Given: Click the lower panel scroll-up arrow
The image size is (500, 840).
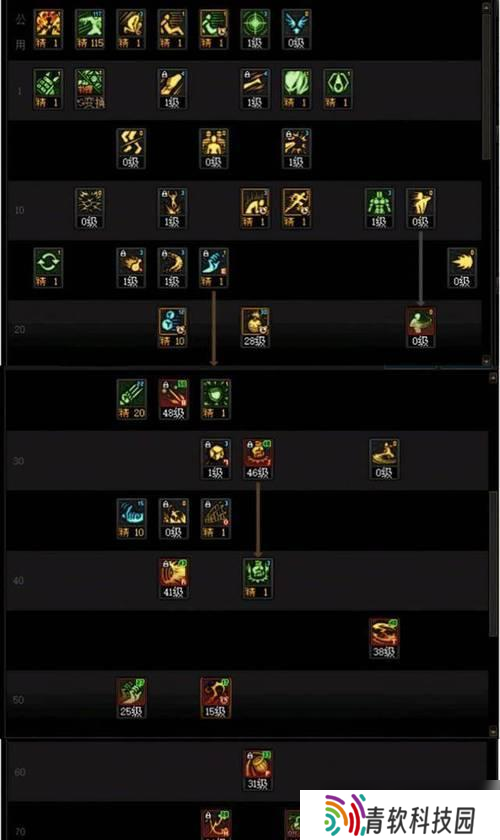Looking at the screenshot, I should tap(493, 378).
